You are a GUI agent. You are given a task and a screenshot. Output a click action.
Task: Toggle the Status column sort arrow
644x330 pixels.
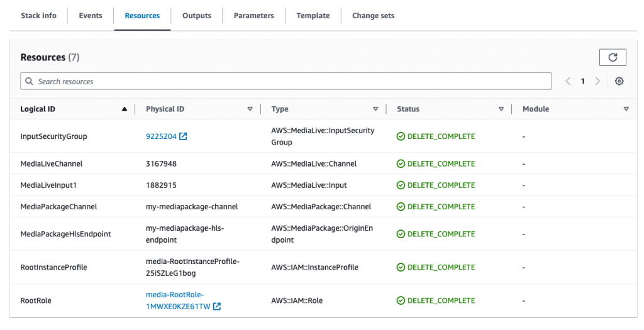[x=501, y=109]
